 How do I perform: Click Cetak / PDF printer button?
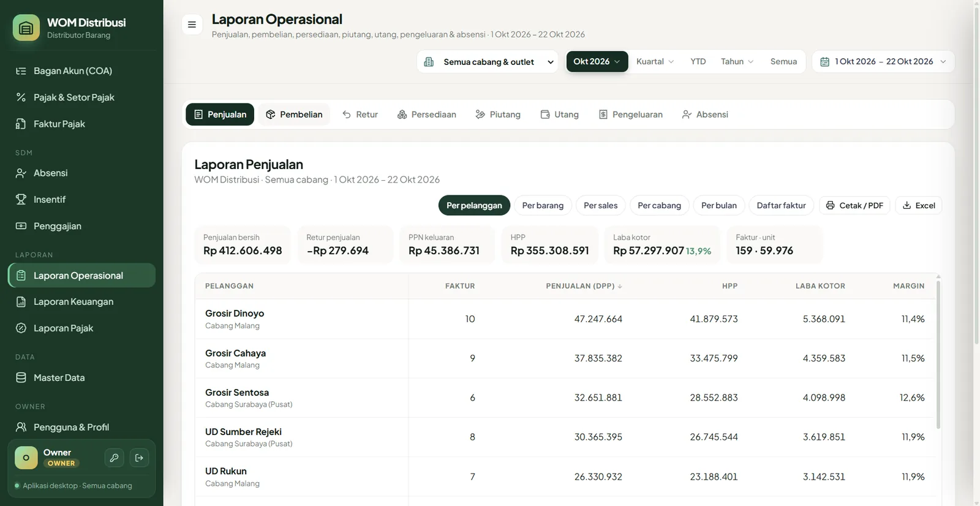854,205
